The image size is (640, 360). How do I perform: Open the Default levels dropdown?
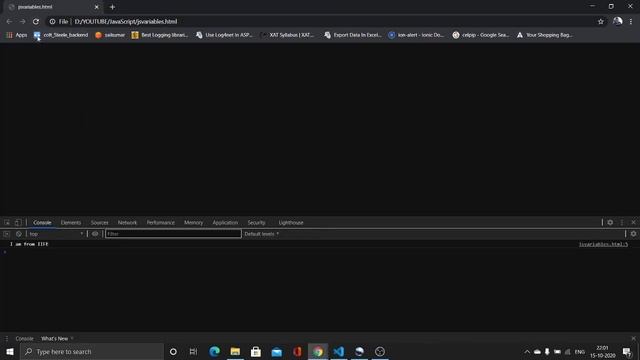(262, 234)
